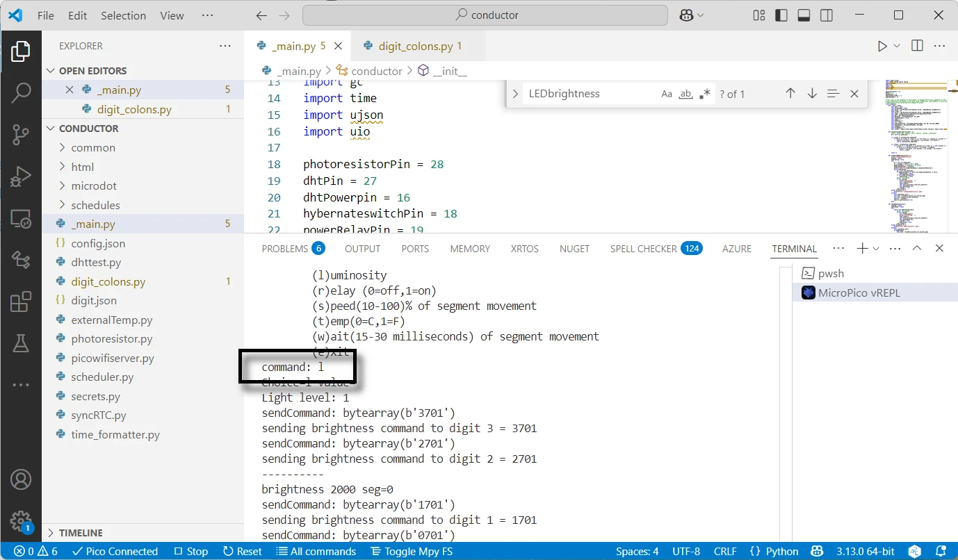Toggle secondary side bar visibility
Viewport: 958px width, 560px height.
[x=826, y=15]
